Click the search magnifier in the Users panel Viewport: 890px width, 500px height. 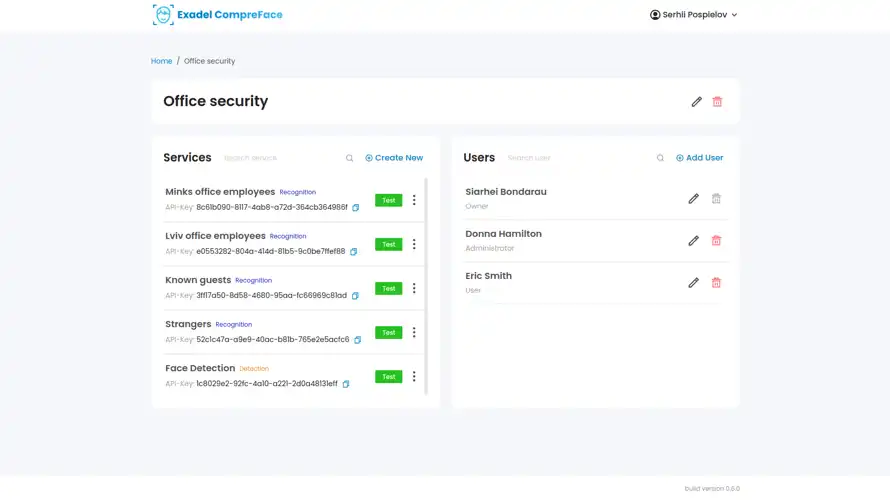[x=660, y=158]
